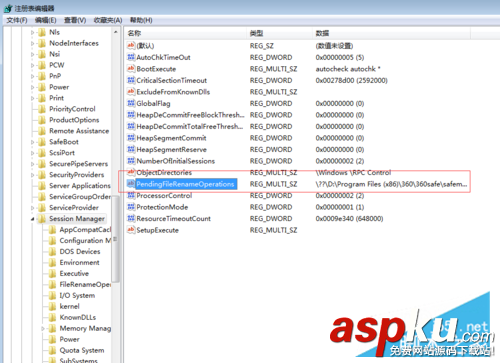Image resolution: width=500 pixels, height=363 pixels.
Task: Click the data '\Windows \RPC Control'
Action: (x=353, y=173)
